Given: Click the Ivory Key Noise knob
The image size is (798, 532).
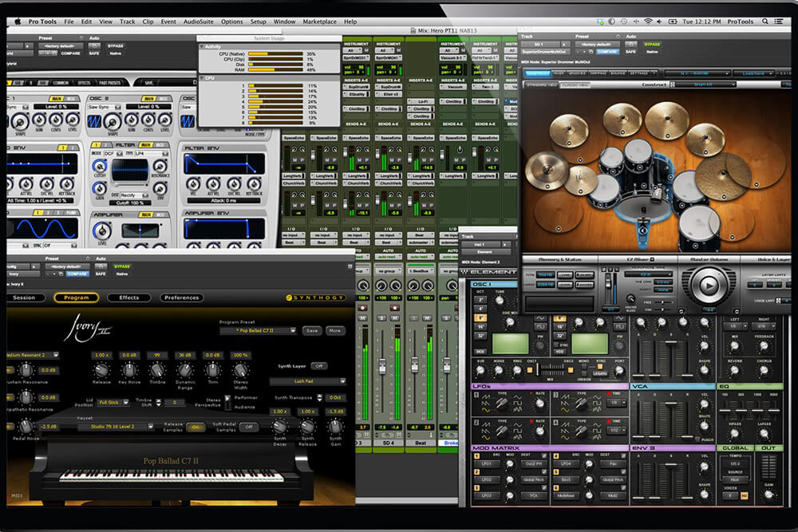Looking at the screenshot, I should pyautogui.click(x=129, y=370).
